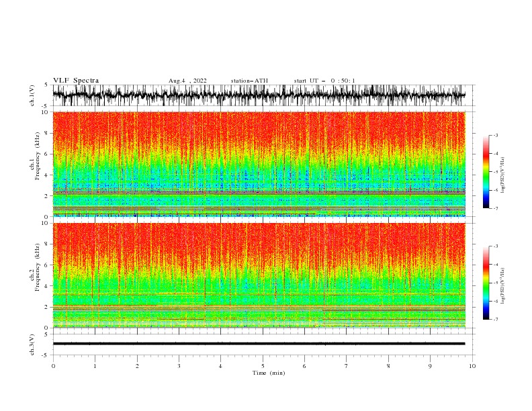Click the "-3" label on ch.1 colorbar

coord(495,135)
